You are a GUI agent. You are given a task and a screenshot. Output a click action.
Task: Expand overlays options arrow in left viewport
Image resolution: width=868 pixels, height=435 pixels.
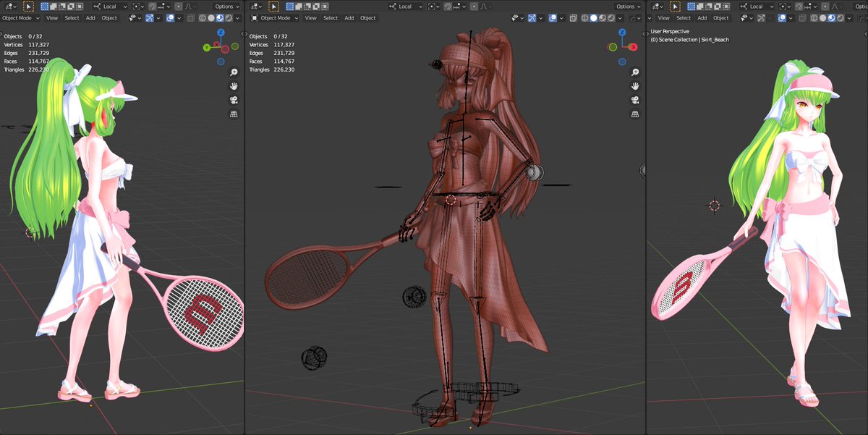pyautogui.click(x=179, y=18)
